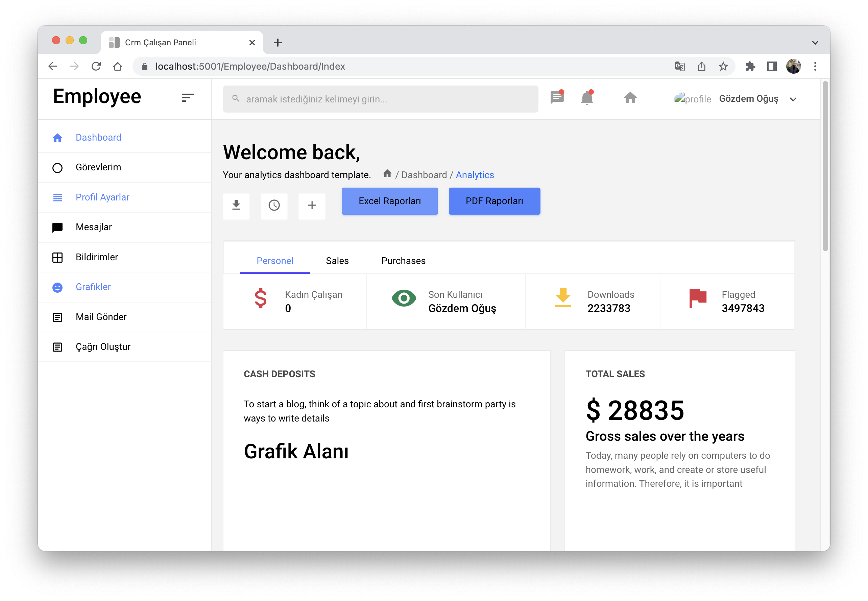Click the red dollar sign icon
The height and width of the screenshot is (601, 868).
261,298
